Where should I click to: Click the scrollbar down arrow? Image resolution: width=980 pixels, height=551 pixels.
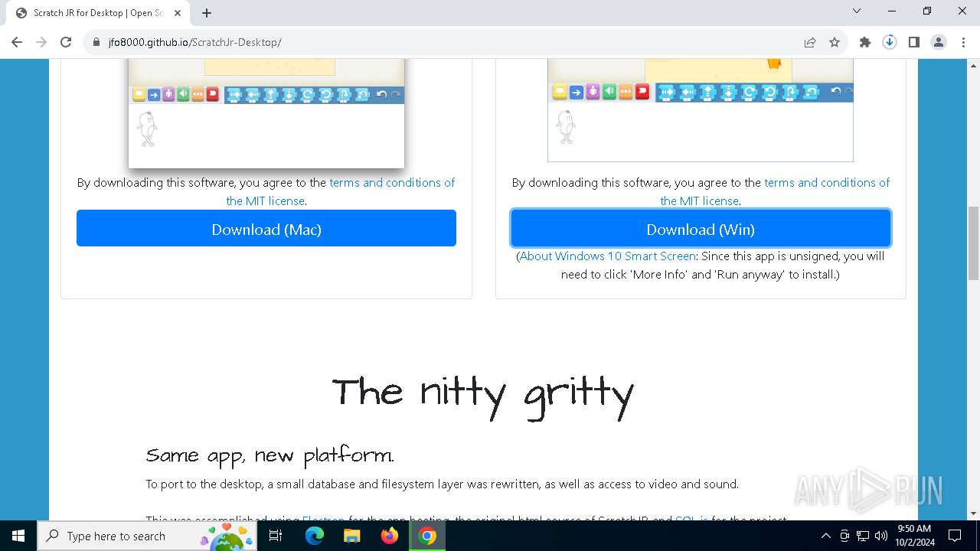click(974, 514)
